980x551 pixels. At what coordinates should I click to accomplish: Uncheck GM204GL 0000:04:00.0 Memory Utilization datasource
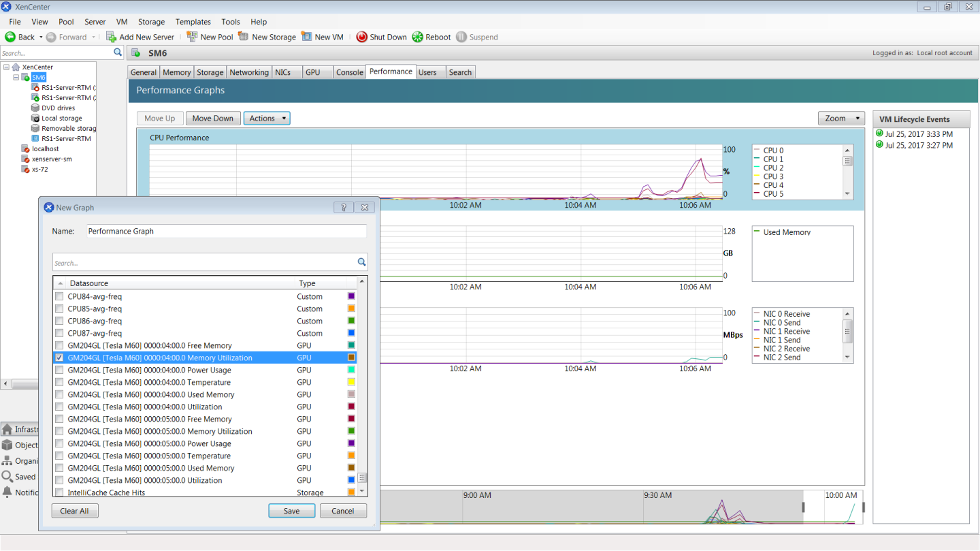(x=59, y=358)
